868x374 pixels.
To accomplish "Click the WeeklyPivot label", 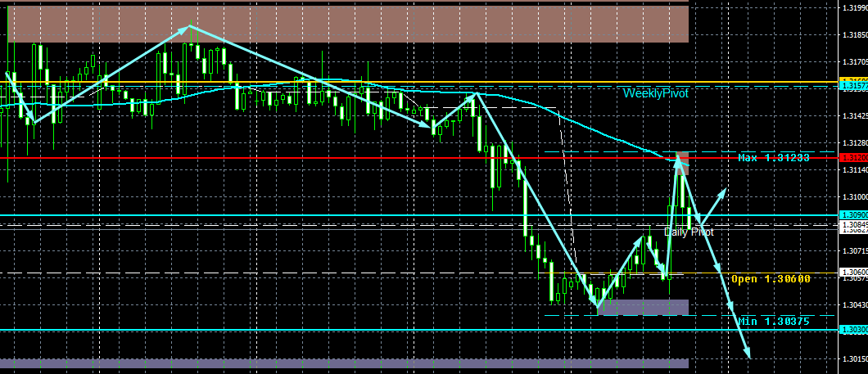I will (x=655, y=93).
